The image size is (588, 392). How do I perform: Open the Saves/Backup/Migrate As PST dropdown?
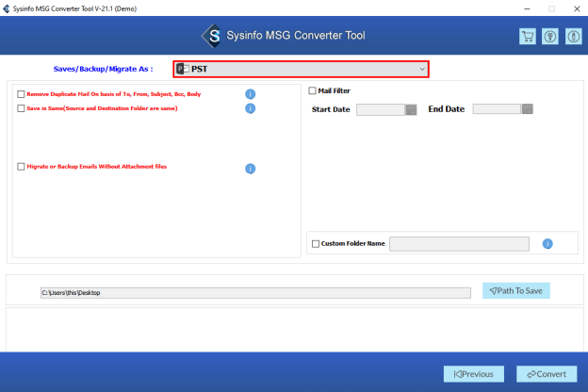click(301, 69)
